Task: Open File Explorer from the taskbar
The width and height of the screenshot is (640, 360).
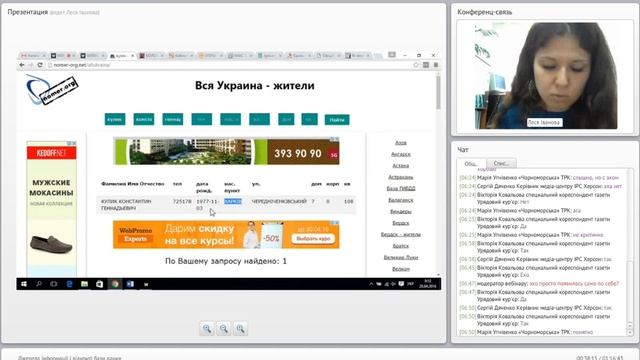Action: click(x=84, y=284)
